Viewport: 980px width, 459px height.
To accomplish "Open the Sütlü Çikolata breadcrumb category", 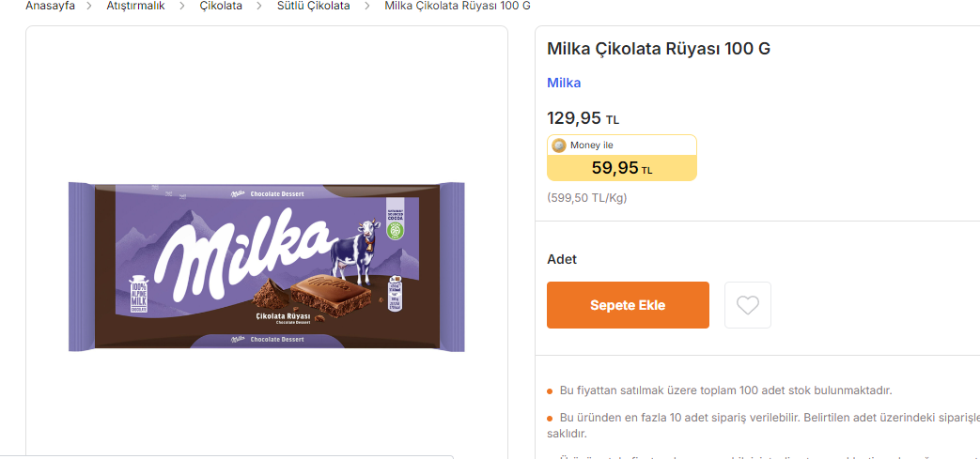I will pos(313,6).
